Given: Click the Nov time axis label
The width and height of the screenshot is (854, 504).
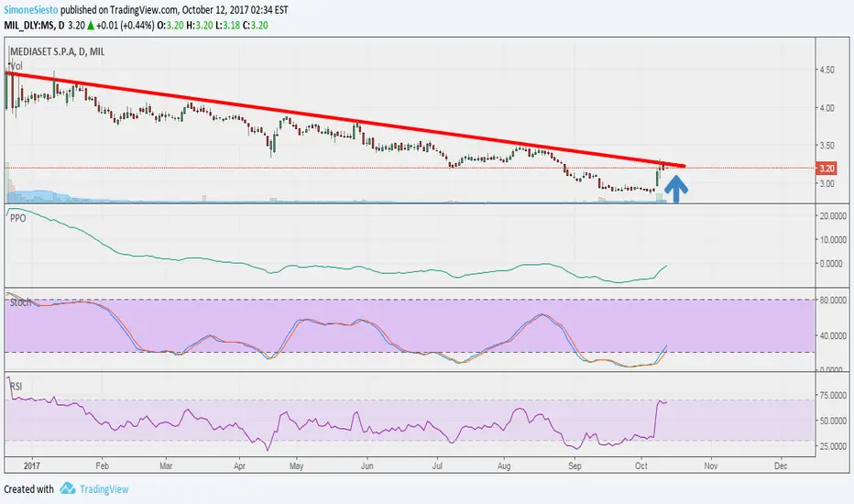Looking at the screenshot, I should 711,466.
